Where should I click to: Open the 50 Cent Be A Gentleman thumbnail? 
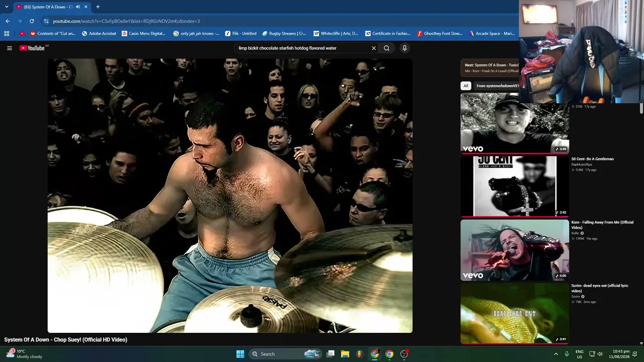tap(515, 187)
